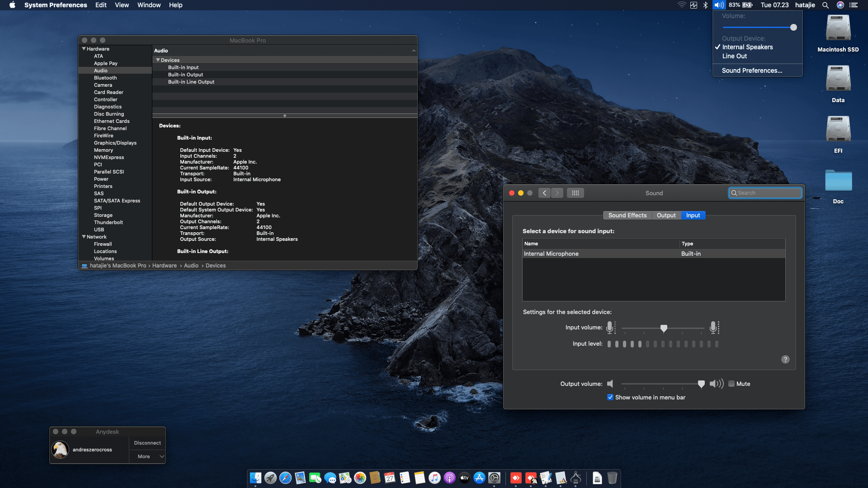Click Sound Preferences in the volume menu
The width and height of the screenshot is (868, 488).
(752, 70)
